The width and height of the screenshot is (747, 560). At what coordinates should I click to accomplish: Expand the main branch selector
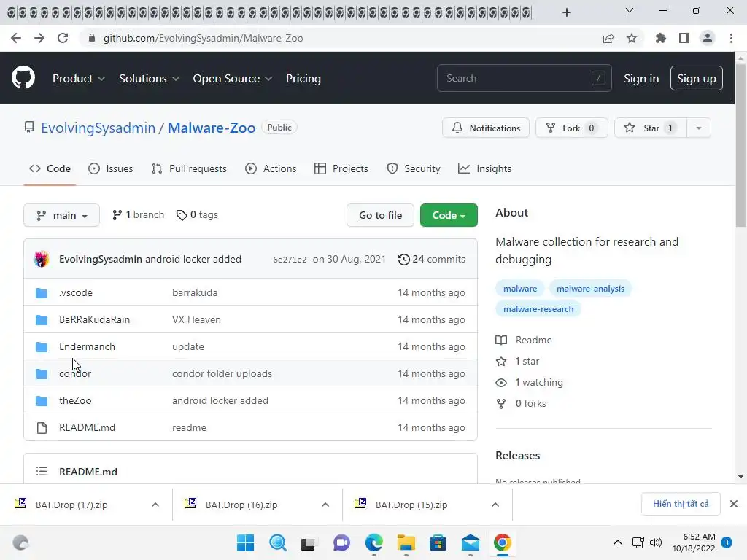(x=61, y=215)
